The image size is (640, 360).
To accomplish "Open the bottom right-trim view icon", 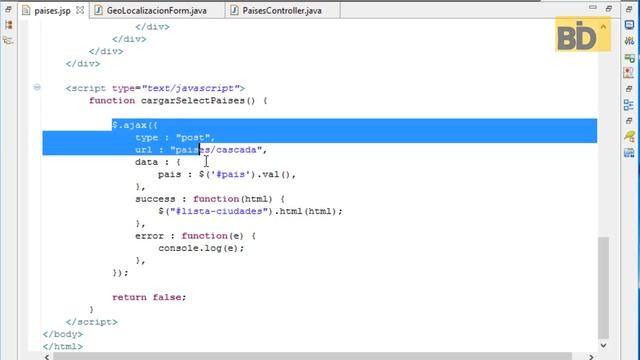I will (x=629, y=153).
